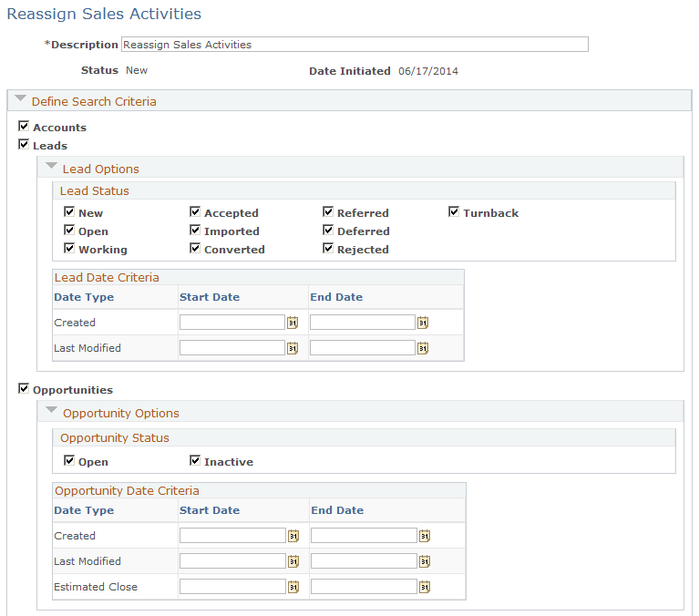Viewport: 699px width, 616px height.
Task: Open calendar for Opportunity Last Modified start date
Action: click(x=293, y=560)
